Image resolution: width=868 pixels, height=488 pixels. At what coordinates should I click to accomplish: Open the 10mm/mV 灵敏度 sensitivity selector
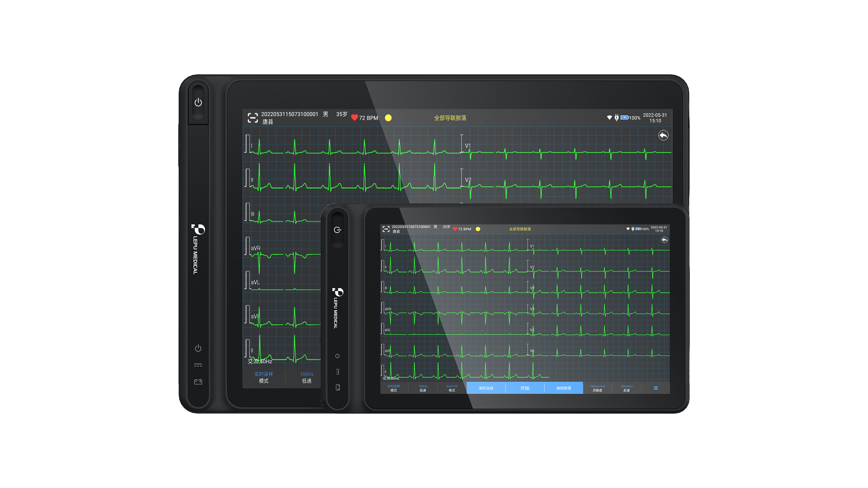tap(597, 388)
